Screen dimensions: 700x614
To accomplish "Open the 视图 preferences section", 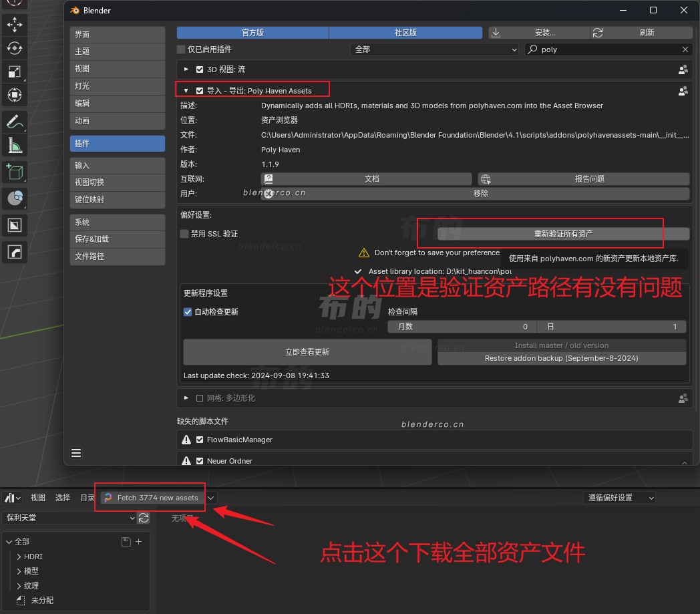I will click(118, 69).
